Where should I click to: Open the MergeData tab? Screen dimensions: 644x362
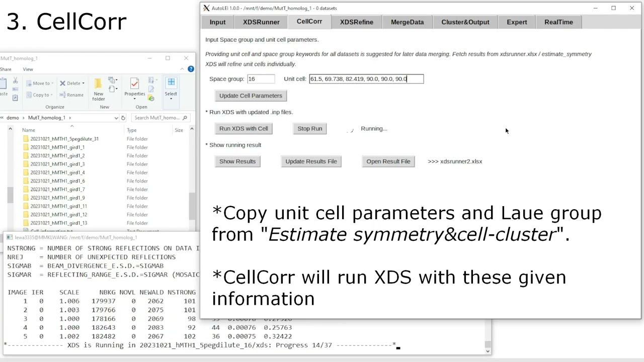407,22
